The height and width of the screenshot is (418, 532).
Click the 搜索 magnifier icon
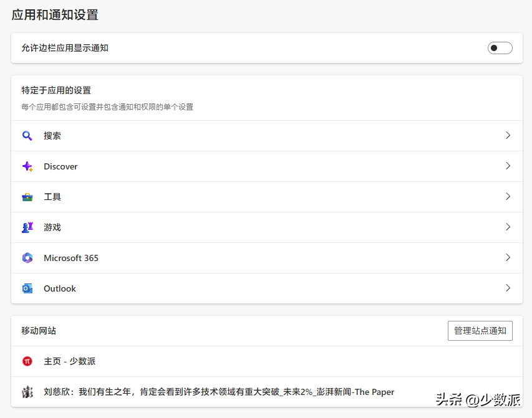[27, 136]
